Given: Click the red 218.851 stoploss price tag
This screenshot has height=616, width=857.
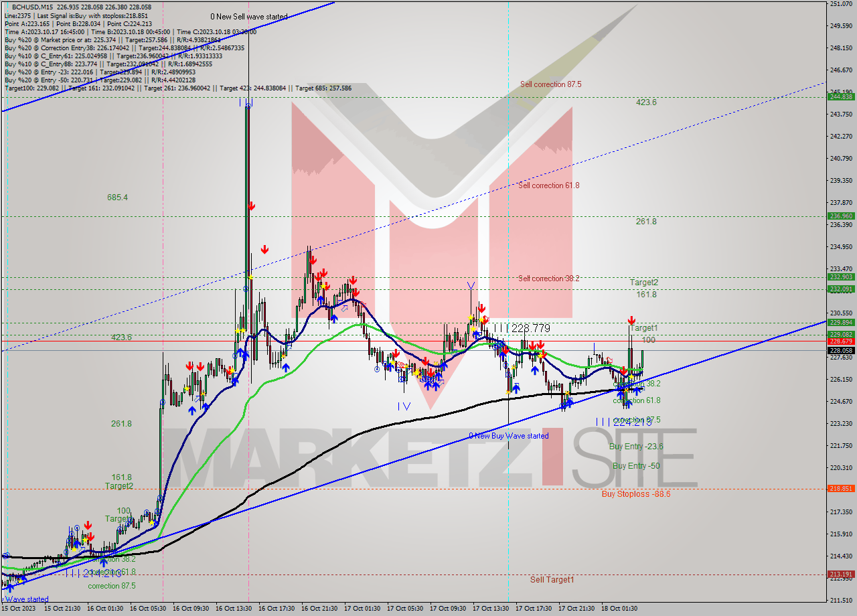Looking at the screenshot, I should tap(841, 489).
